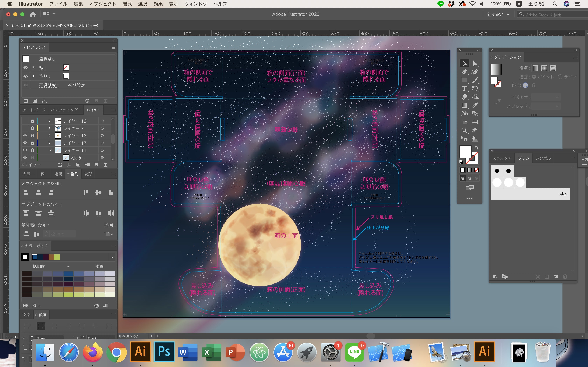Select the Paintbrush tool
Screen dimensions: 588x367
tap(475, 80)
